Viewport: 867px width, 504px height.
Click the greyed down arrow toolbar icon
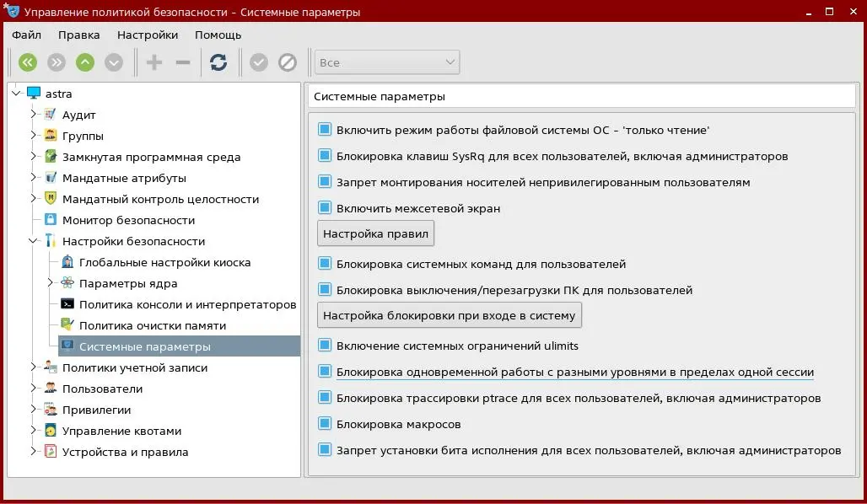pyautogui.click(x=114, y=62)
